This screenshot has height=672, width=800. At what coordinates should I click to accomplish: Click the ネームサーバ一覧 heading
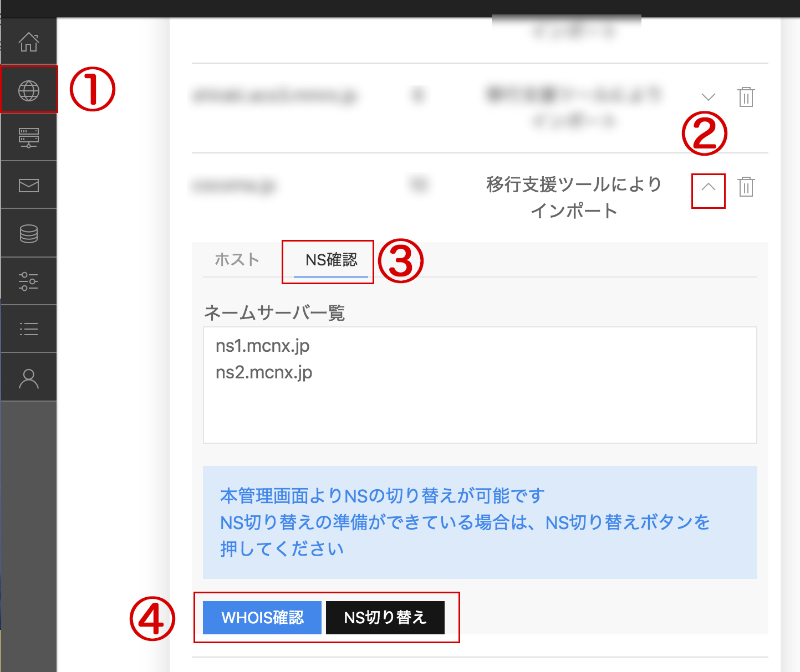pyautogui.click(x=274, y=313)
